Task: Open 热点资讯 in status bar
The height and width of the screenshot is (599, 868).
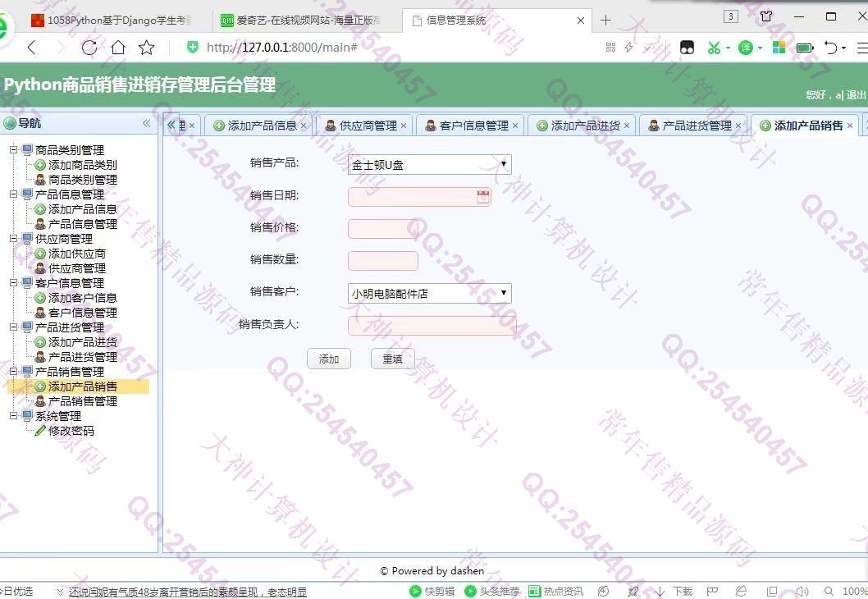Action: pos(555,592)
